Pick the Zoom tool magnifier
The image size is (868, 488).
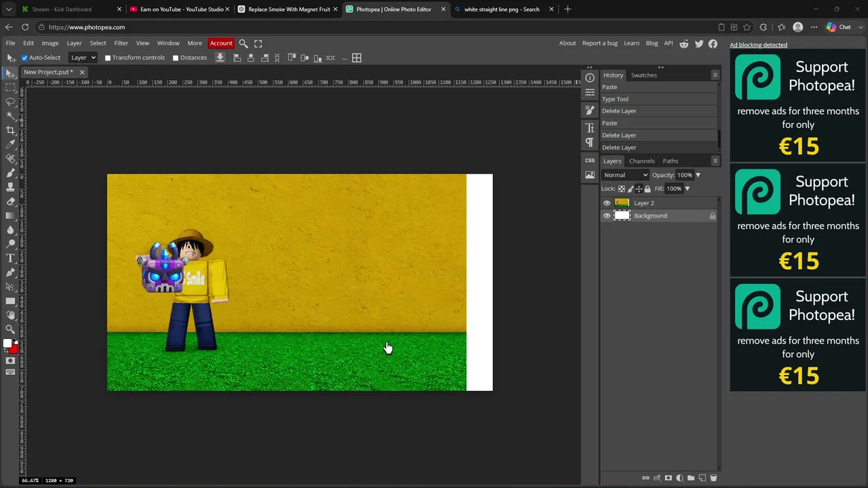click(x=11, y=329)
